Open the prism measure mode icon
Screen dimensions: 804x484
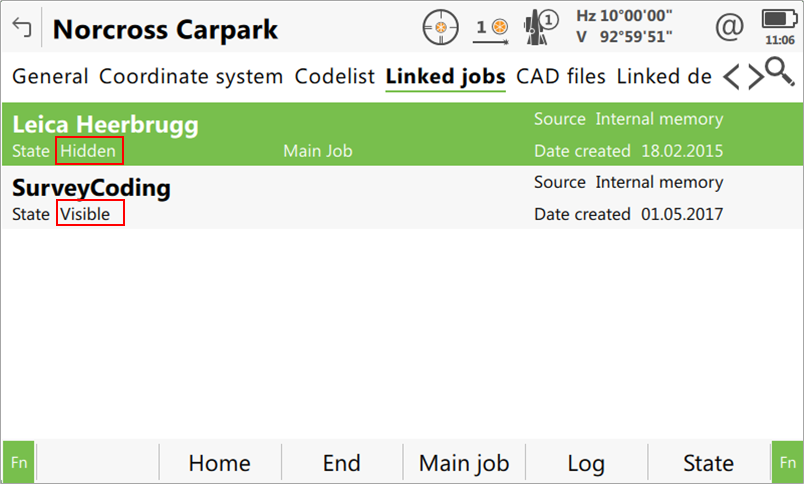click(490, 28)
